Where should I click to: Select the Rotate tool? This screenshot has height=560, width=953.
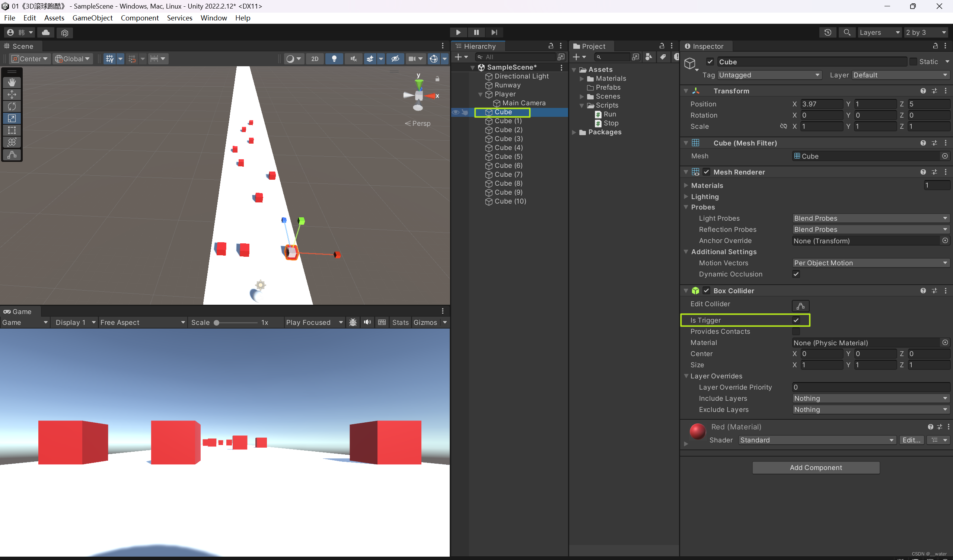[x=12, y=106]
